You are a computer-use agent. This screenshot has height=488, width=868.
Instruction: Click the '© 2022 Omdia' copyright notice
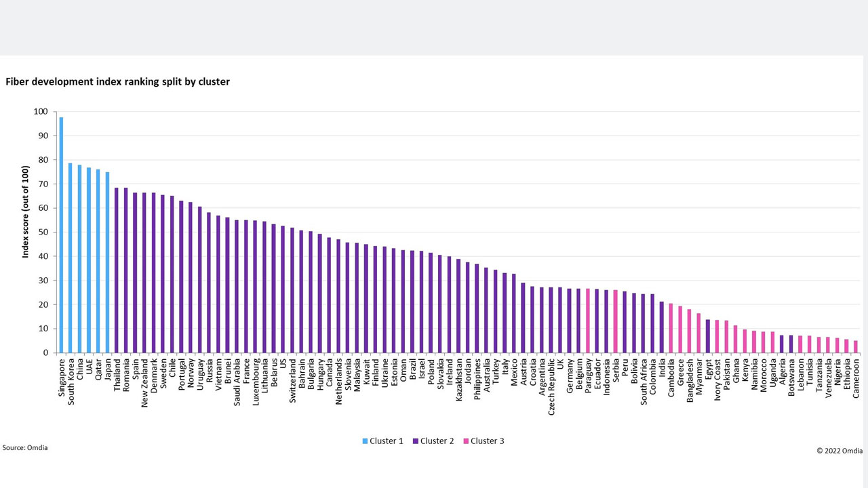click(839, 450)
